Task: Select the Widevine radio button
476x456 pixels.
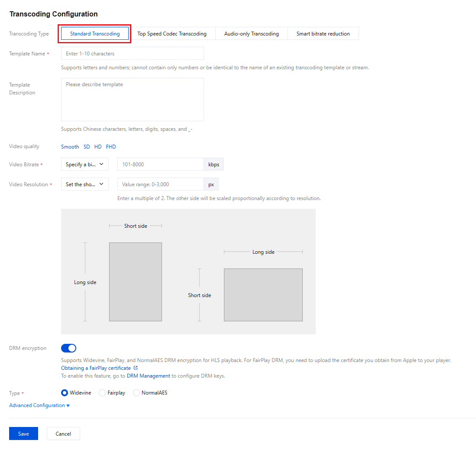Action: click(x=65, y=392)
